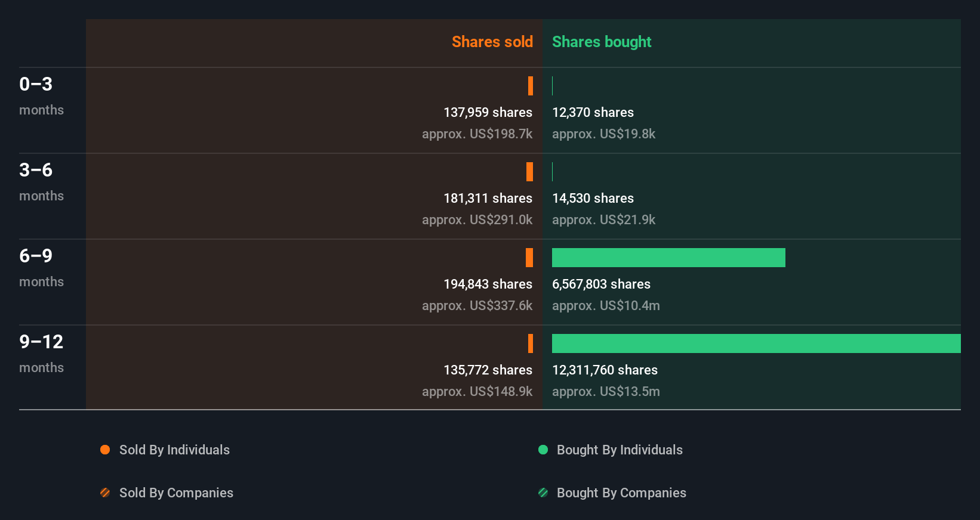Select the Shares sold column header

[492, 42]
